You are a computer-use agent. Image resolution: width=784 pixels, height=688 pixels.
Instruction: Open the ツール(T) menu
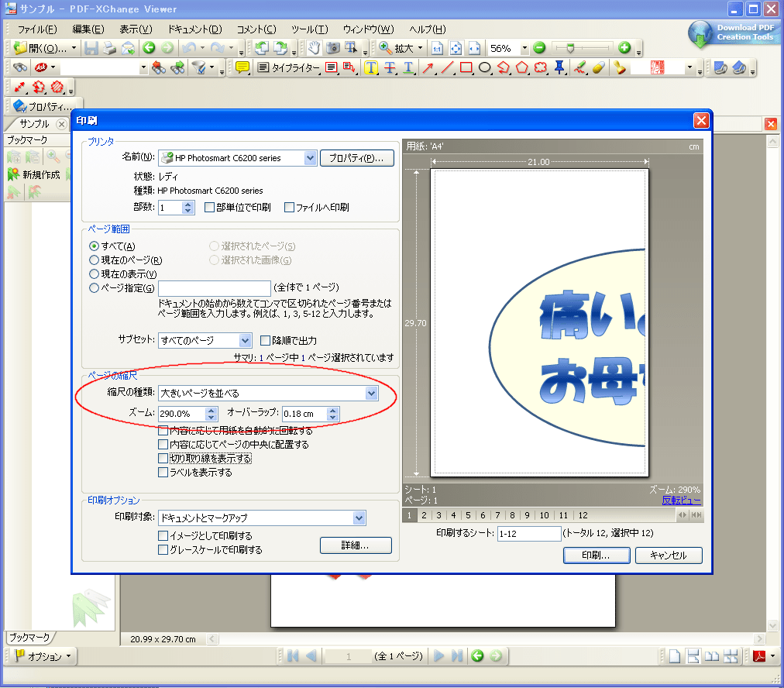(310, 29)
